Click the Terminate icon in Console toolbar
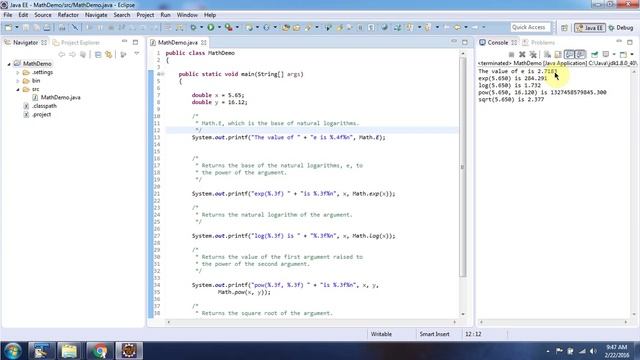Viewport: 640px width, 360px height. (x=511, y=54)
